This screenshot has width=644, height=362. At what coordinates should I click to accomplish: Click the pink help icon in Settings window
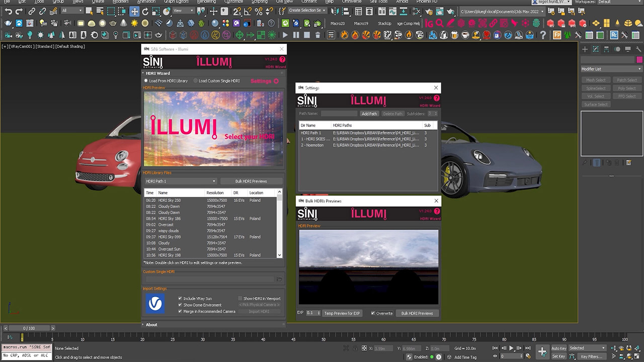437,99
